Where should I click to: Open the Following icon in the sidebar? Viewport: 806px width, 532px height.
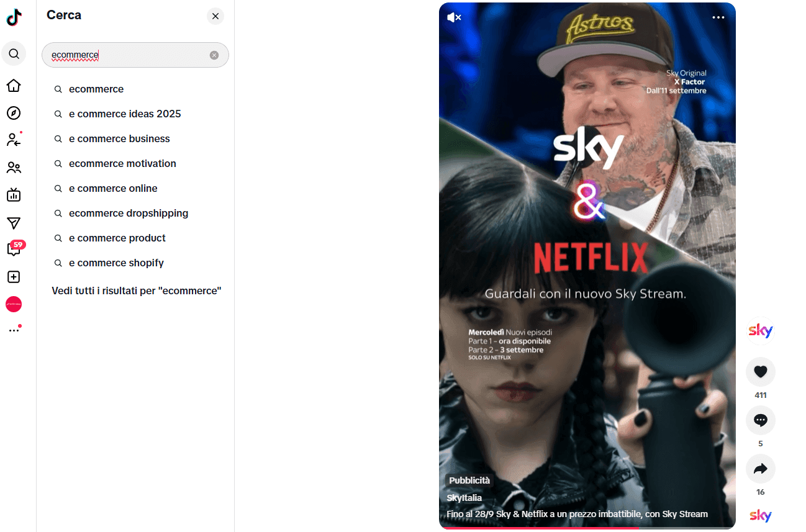click(14, 140)
